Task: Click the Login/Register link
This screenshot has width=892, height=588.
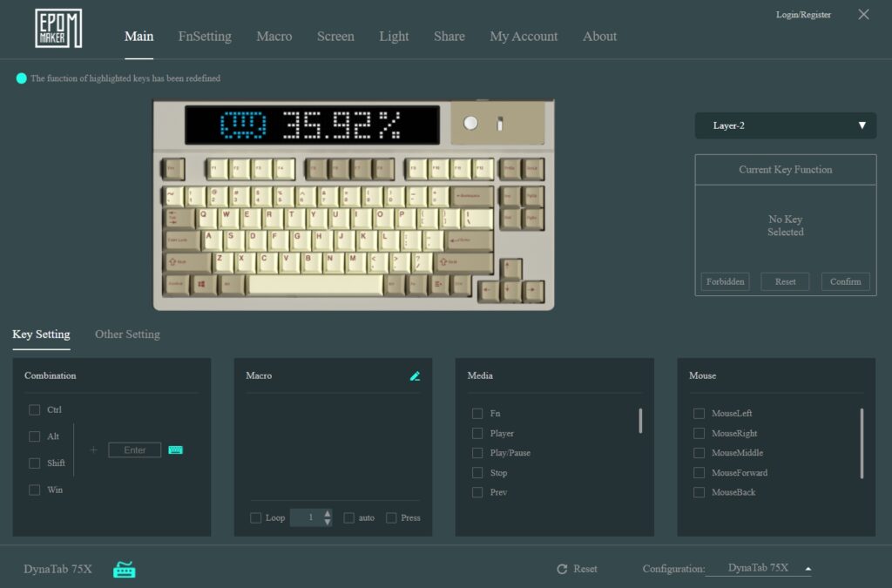Action: click(803, 15)
